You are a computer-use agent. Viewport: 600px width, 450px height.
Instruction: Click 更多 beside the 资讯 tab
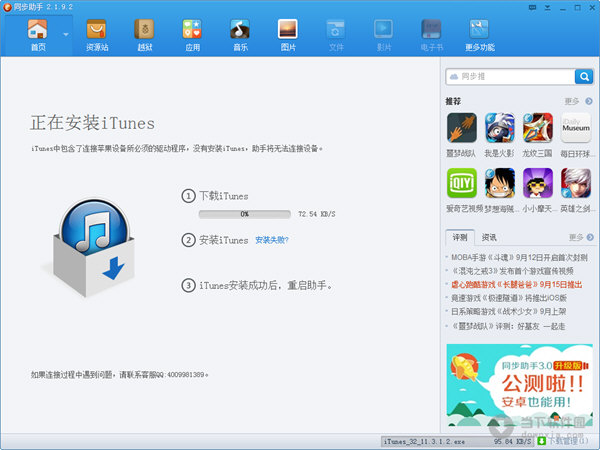576,237
